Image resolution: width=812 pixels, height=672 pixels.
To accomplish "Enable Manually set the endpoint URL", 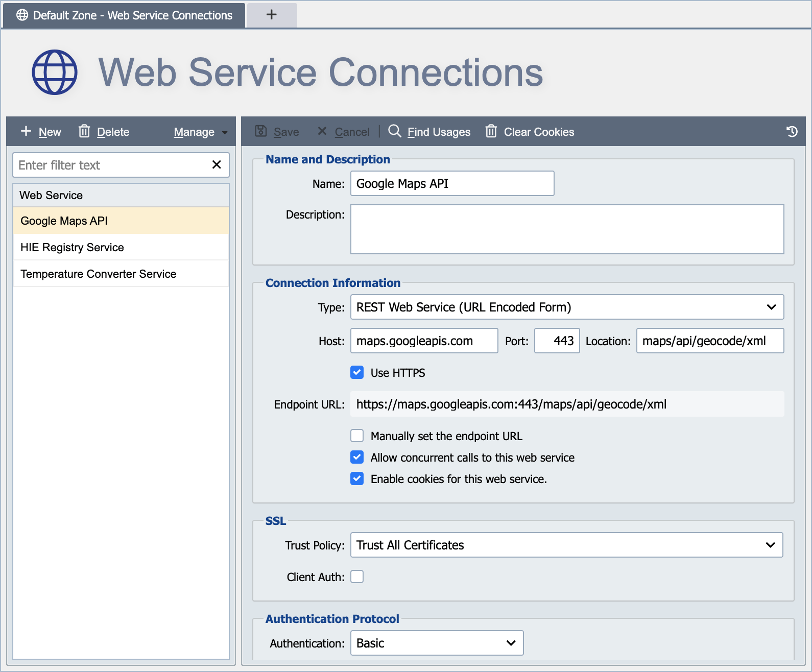I will (357, 436).
